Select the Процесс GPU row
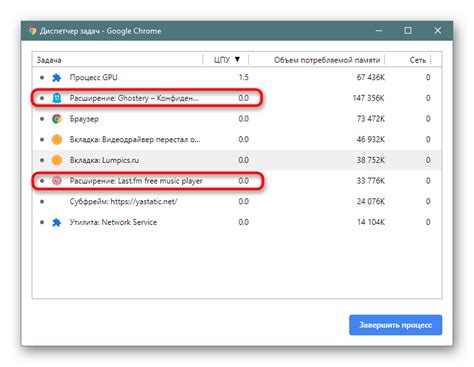The image size is (474, 367). (x=237, y=77)
